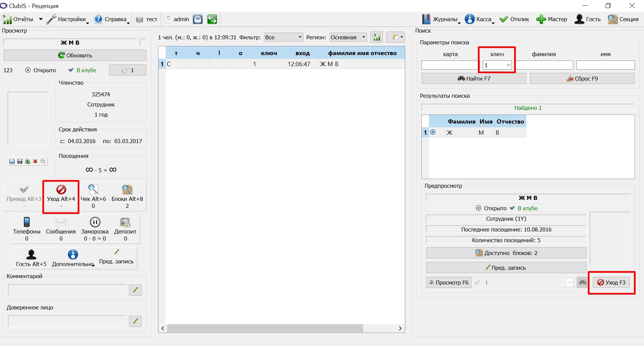Image resolution: width=644 pixels, height=346 pixels.
Task: Open the Депозит deposit icon
Action: tap(125, 222)
